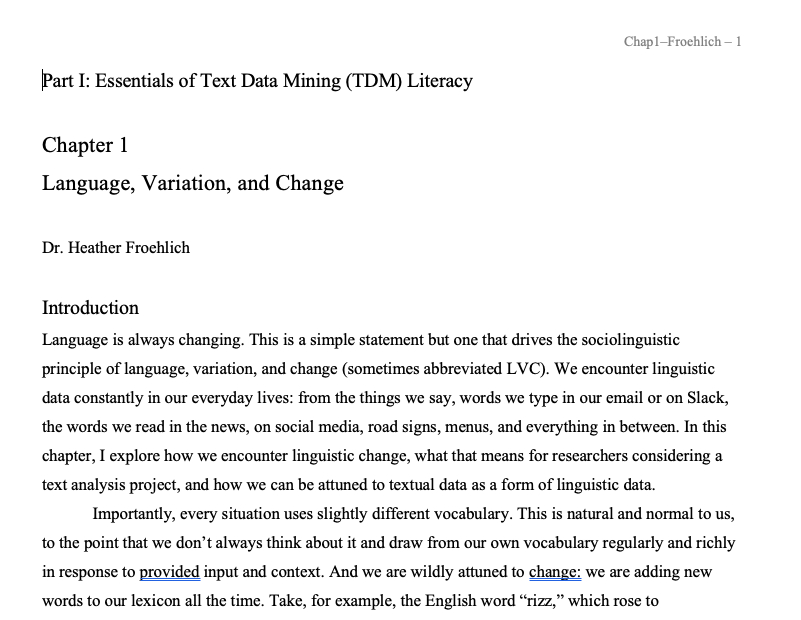Place cursor in the "Part I: Essentials" title

click(x=150, y=81)
